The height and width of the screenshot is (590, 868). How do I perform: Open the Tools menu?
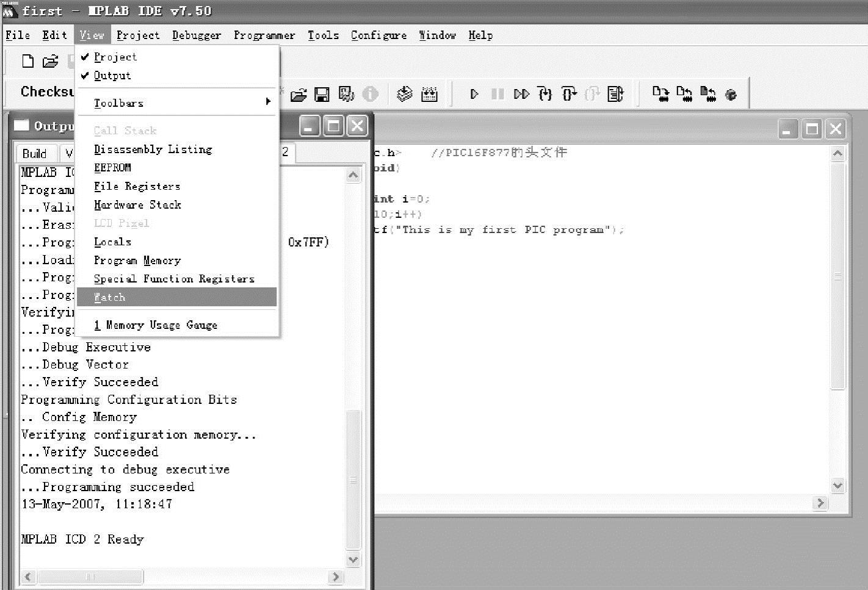click(323, 35)
